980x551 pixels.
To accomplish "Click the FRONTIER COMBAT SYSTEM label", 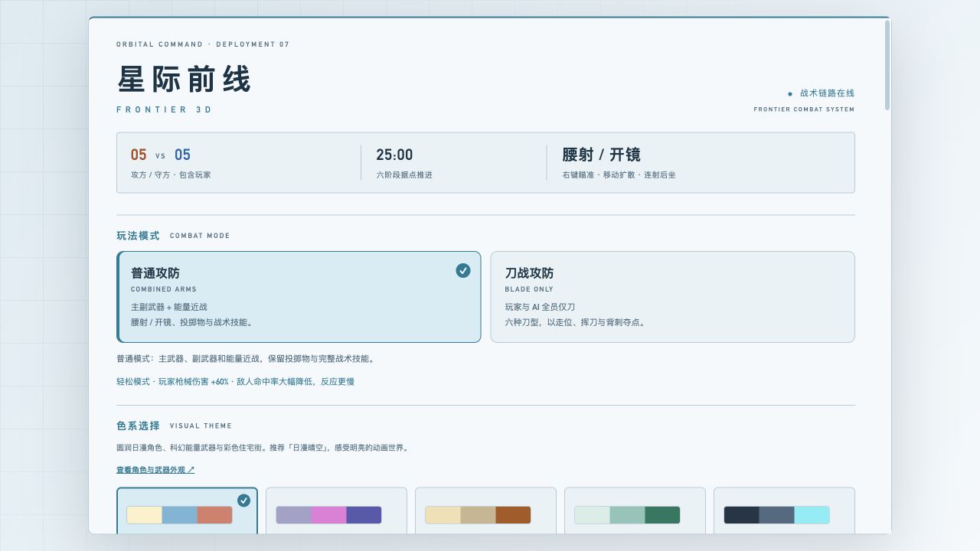I will pyautogui.click(x=804, y=109).
